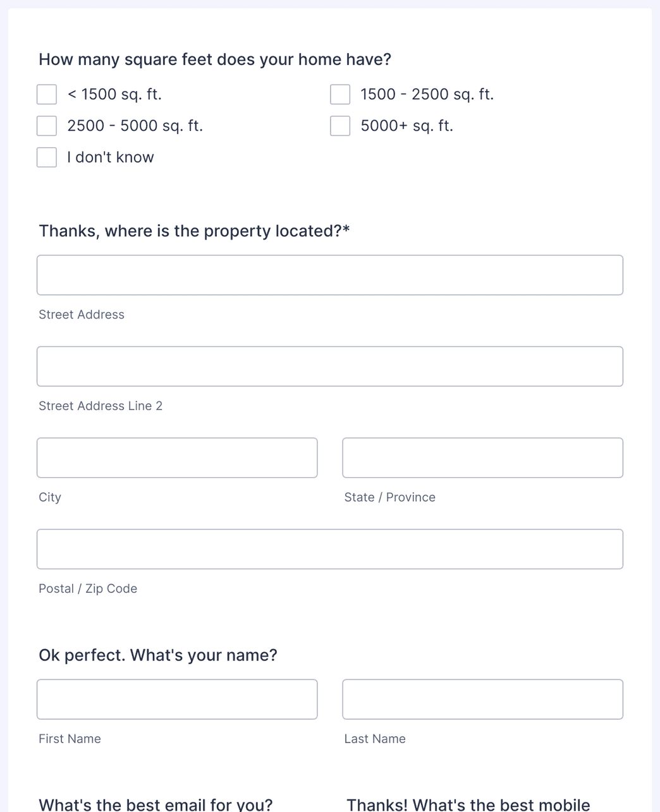Click the Street Address Line 2 field
This screenshot has height=812, width=660.
330,366
